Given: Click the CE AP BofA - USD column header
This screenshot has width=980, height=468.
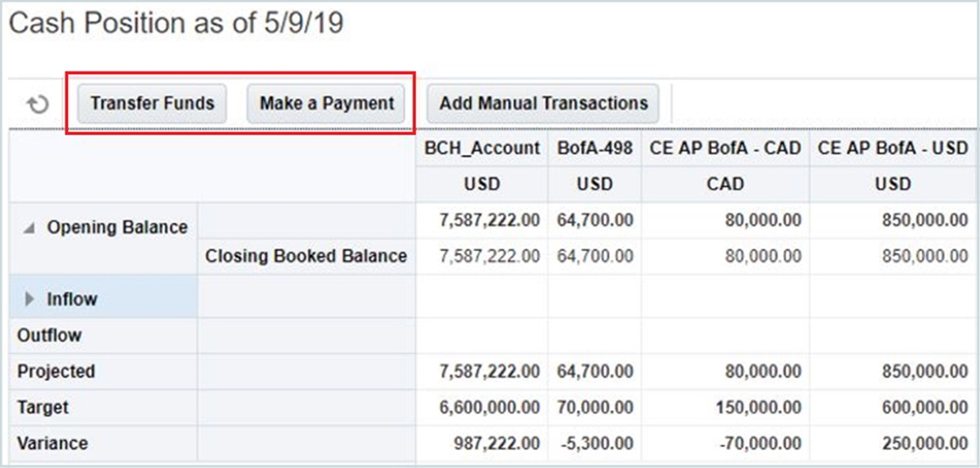Looking at the screenshot, I should pyautogui.click(x=892, y=148).
